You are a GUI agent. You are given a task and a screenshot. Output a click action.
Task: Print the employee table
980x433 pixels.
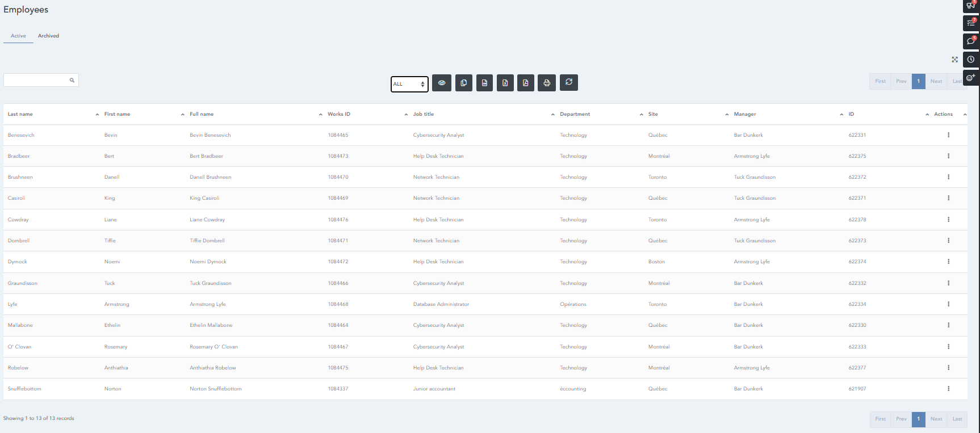(547, 83)
